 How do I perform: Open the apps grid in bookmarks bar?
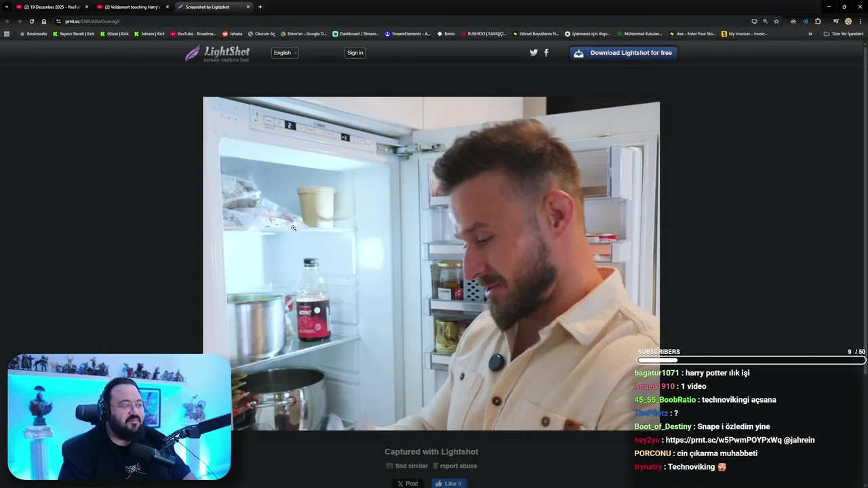click(7, 33)
